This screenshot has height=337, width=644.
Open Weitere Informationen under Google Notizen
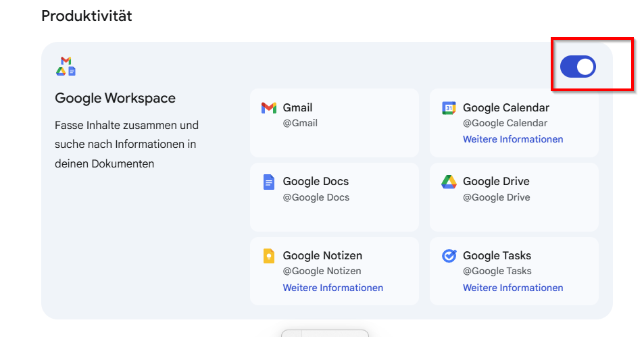332,288
